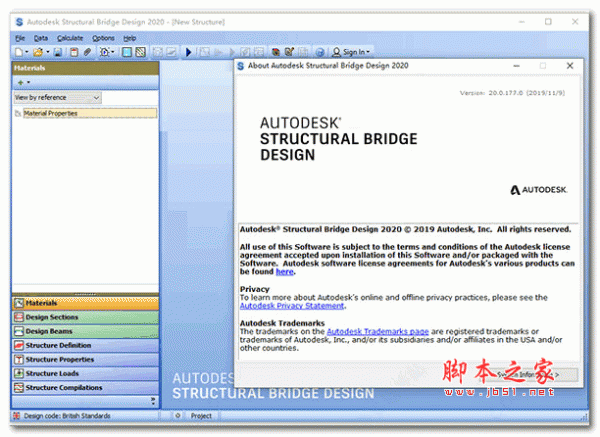Switch to the Design Sections pane

[x=85, y=317]
